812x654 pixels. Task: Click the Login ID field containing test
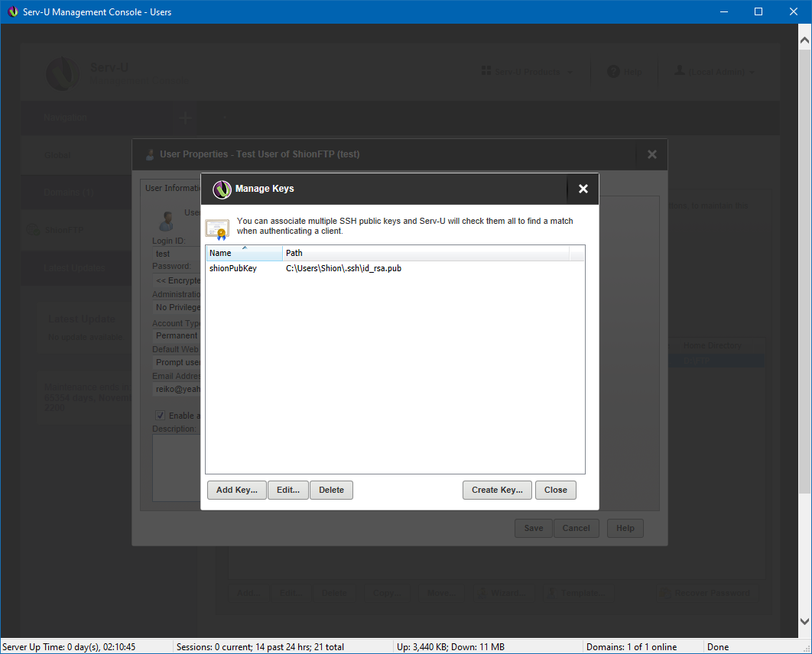(177, 254)
